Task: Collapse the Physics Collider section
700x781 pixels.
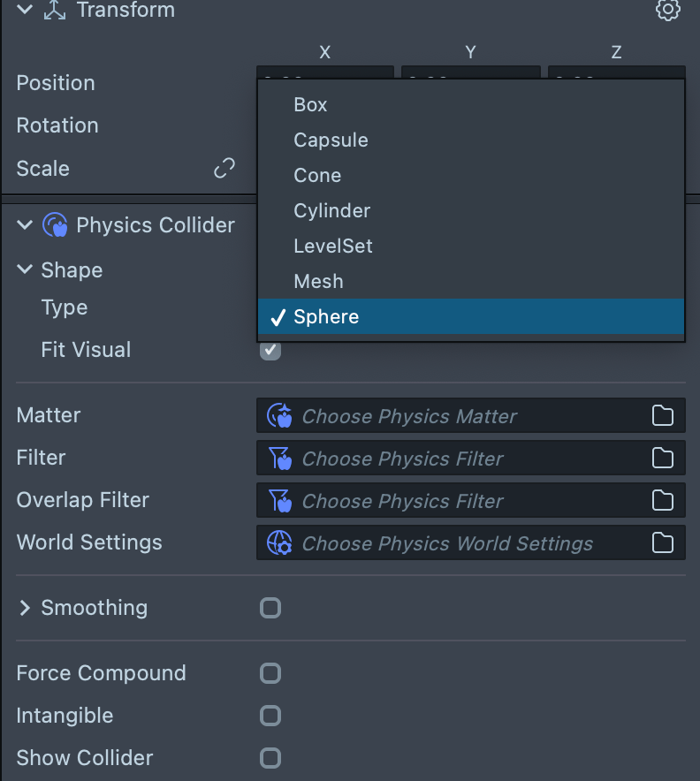Action: coord(25,225)
